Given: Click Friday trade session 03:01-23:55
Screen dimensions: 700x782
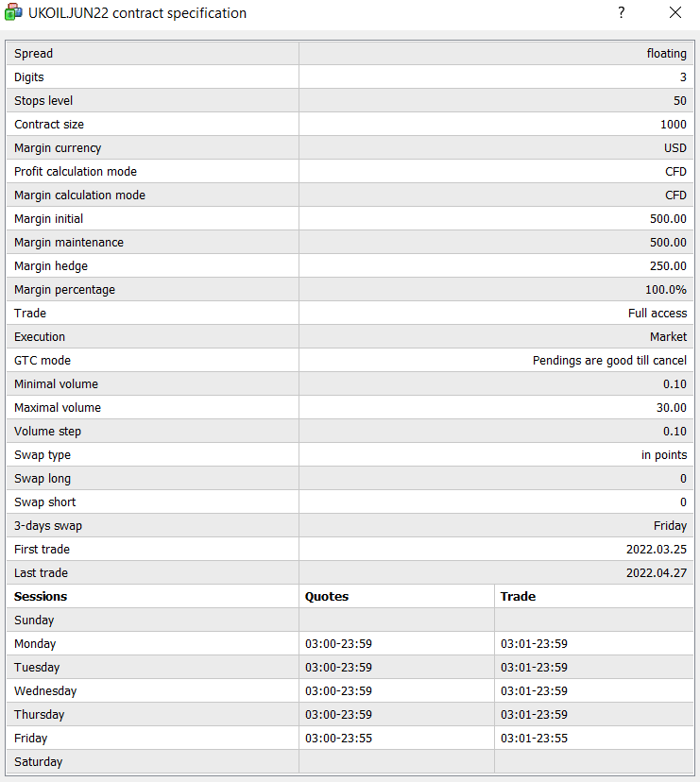Looking at the screenshot, I should click(534, 739).
